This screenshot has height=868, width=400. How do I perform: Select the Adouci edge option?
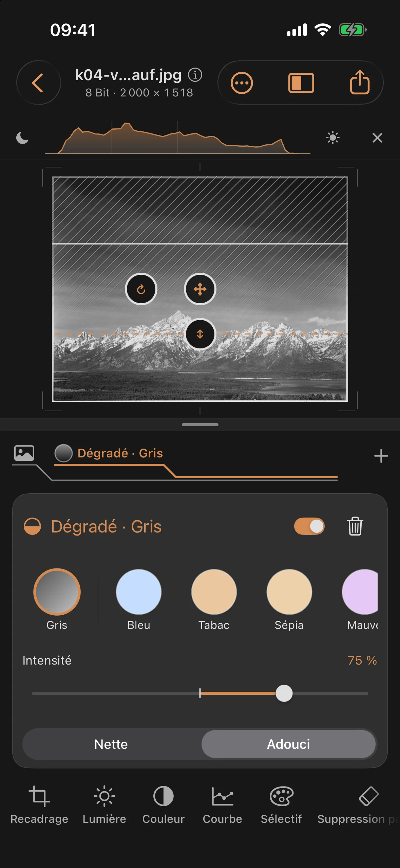(x=288, y=744)
